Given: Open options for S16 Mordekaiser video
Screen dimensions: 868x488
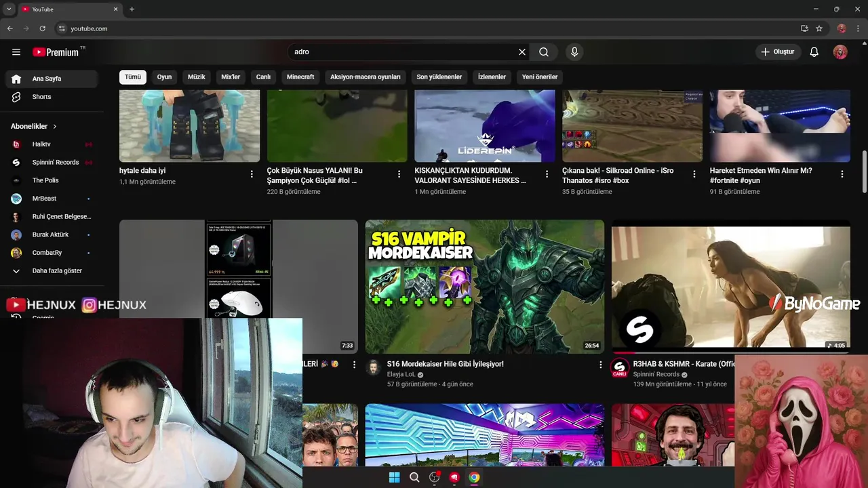Looking at the screenshot, I should tap(599, 365).
